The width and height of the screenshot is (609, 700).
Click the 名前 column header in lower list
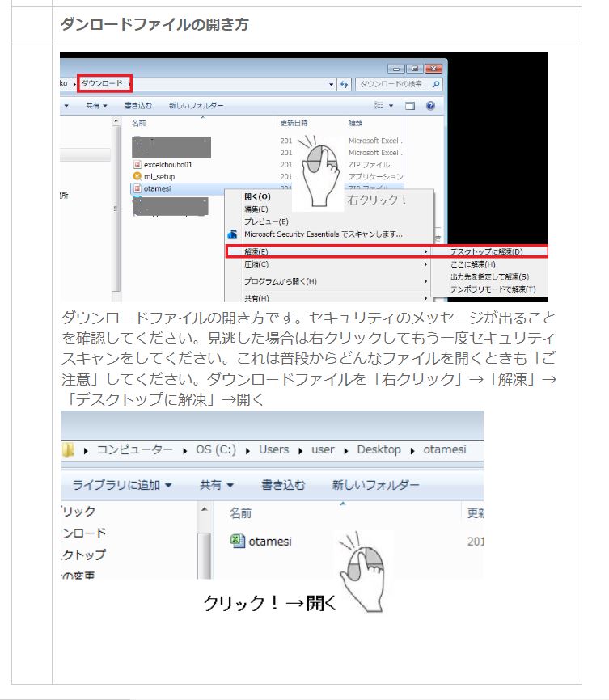tap(241, 513)
